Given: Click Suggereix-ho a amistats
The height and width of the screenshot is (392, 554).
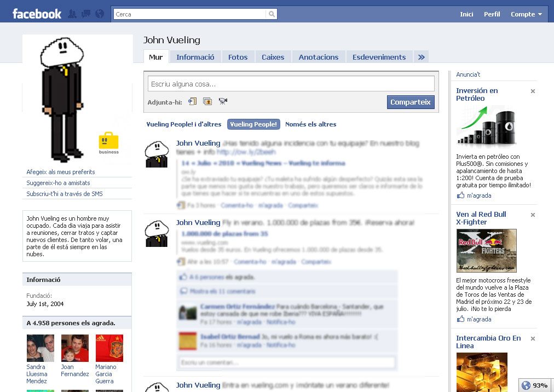Looking at the screenshot, I should coord(58,183).
